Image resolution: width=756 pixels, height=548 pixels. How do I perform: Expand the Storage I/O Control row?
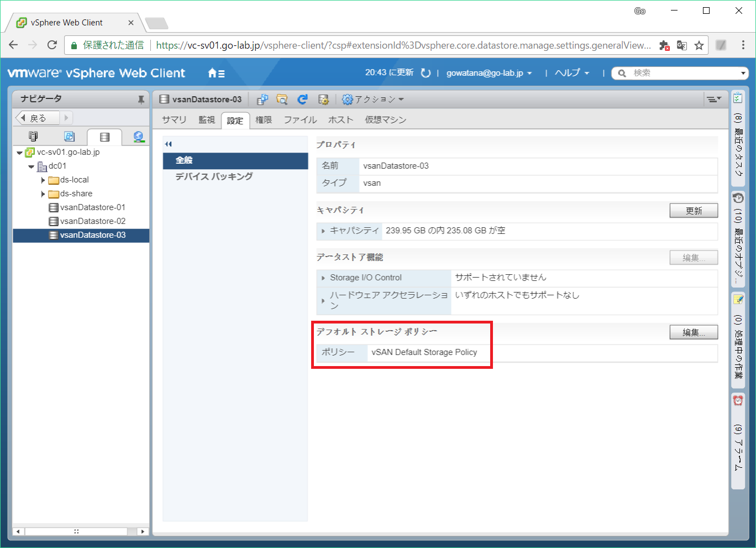point(323,278)
